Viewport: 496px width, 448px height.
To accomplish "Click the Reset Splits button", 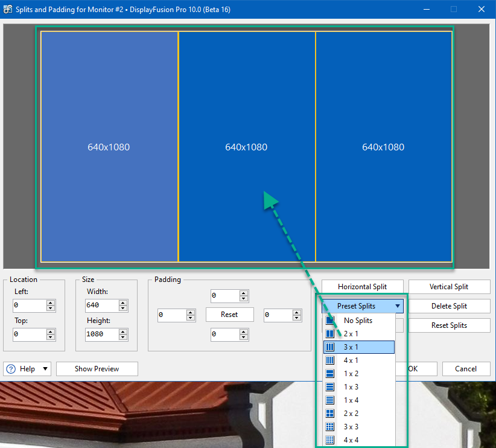I will click(x=449, y=325).
